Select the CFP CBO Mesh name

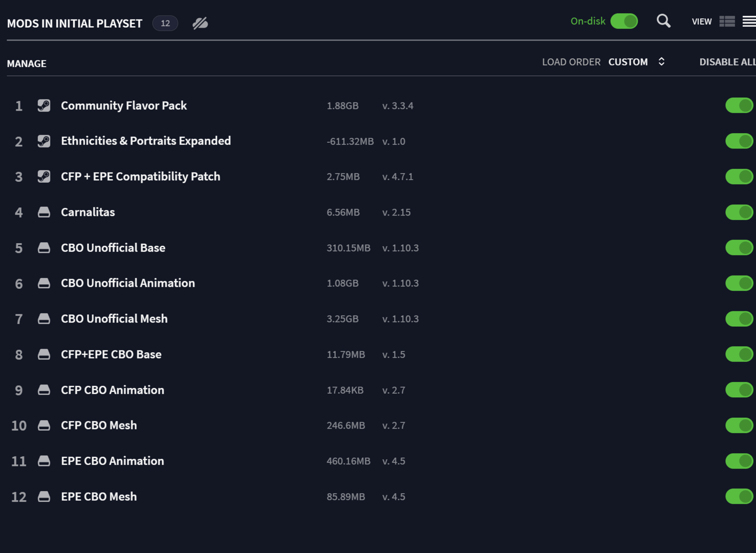click(99, 425)
